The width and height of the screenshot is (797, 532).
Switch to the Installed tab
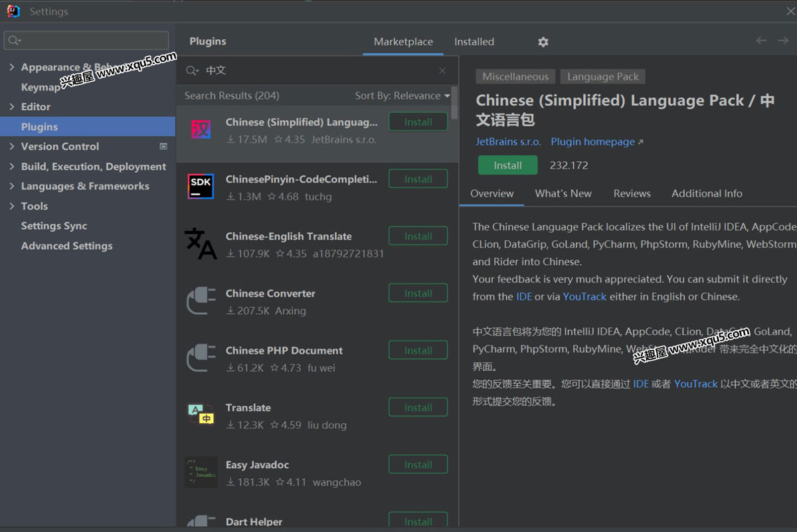pyautogui.click(x=474, y=42)
